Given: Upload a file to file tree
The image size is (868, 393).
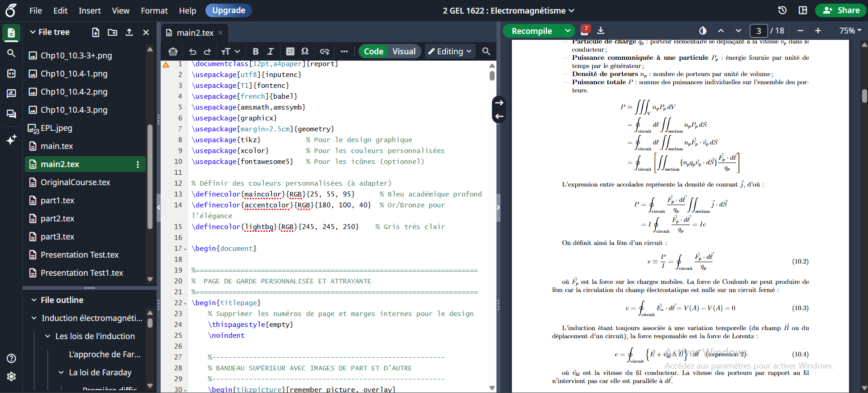Looking at the screenshot, I should 129,32.
